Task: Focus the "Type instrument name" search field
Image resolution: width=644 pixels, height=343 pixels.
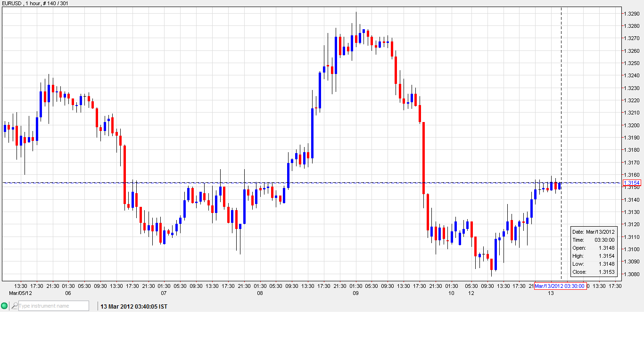Action: pos(53,306)
